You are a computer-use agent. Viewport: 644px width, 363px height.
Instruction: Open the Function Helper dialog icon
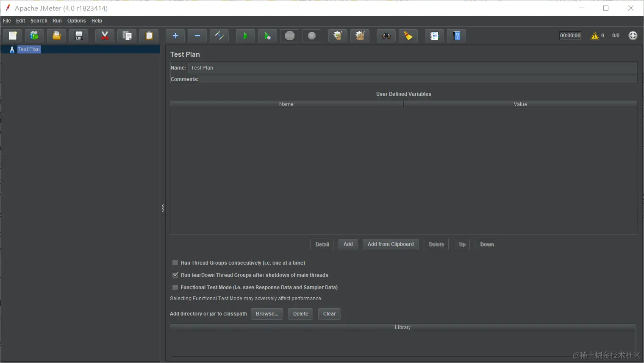tap(434, 36)
